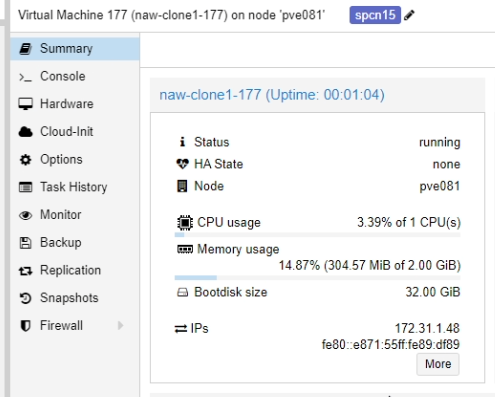Open the Snapshots section
495x397 pixels.
tap(75, 298)
